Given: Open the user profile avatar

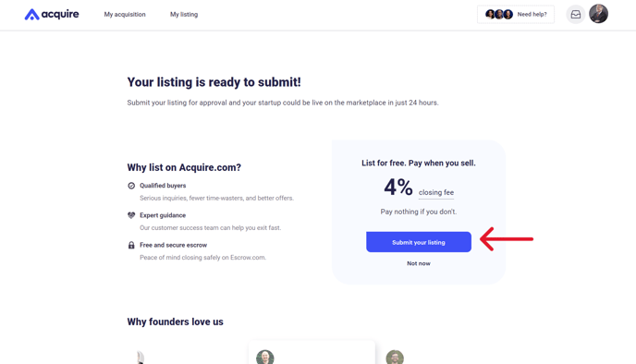Looking at the screenshot, I should pos(598,14).
